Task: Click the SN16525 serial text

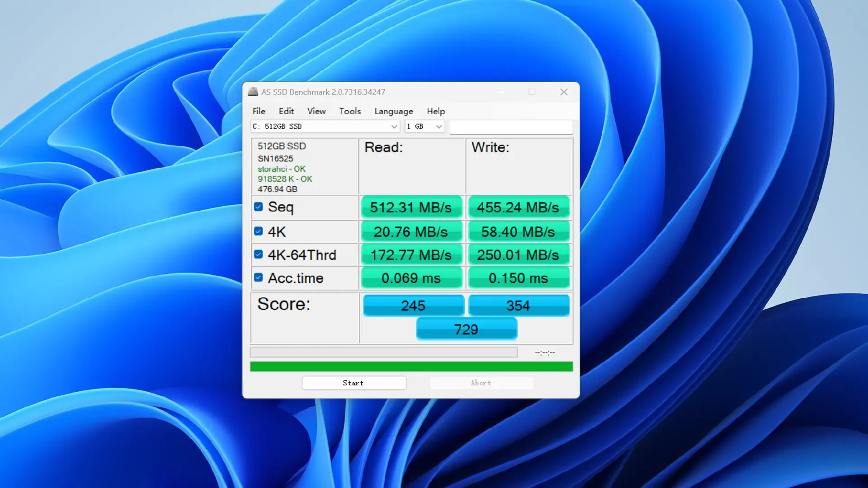Action: coord(275,159)
